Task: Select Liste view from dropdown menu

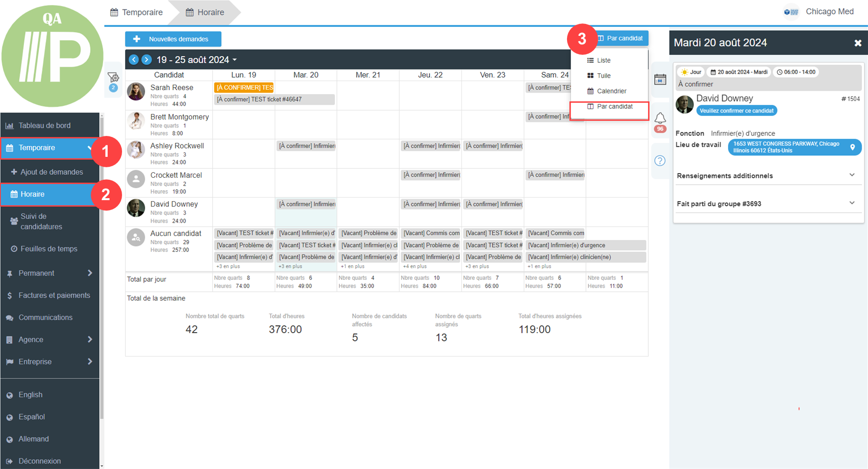Action: (603, 60)
